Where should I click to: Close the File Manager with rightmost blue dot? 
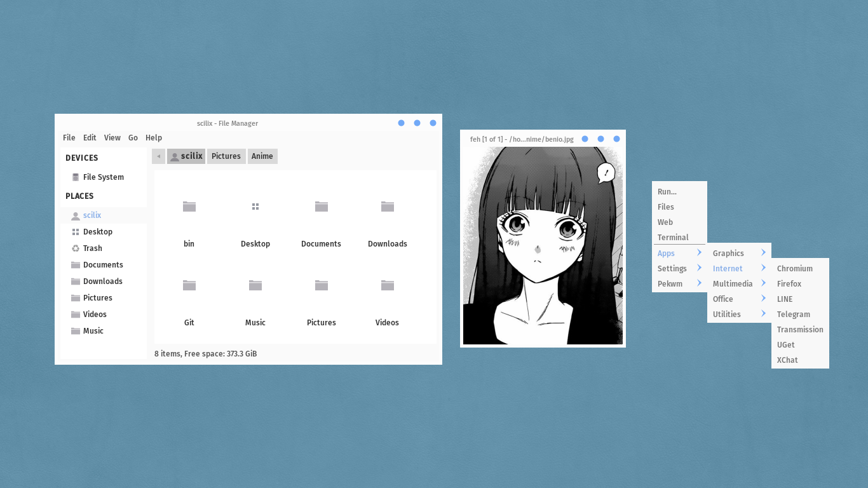[x=433, y=123]
